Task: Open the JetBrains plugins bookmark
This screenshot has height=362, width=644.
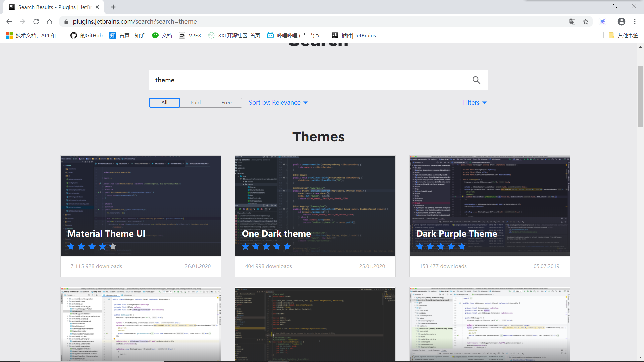Action: pyautogui.click(x=354, y=35)
